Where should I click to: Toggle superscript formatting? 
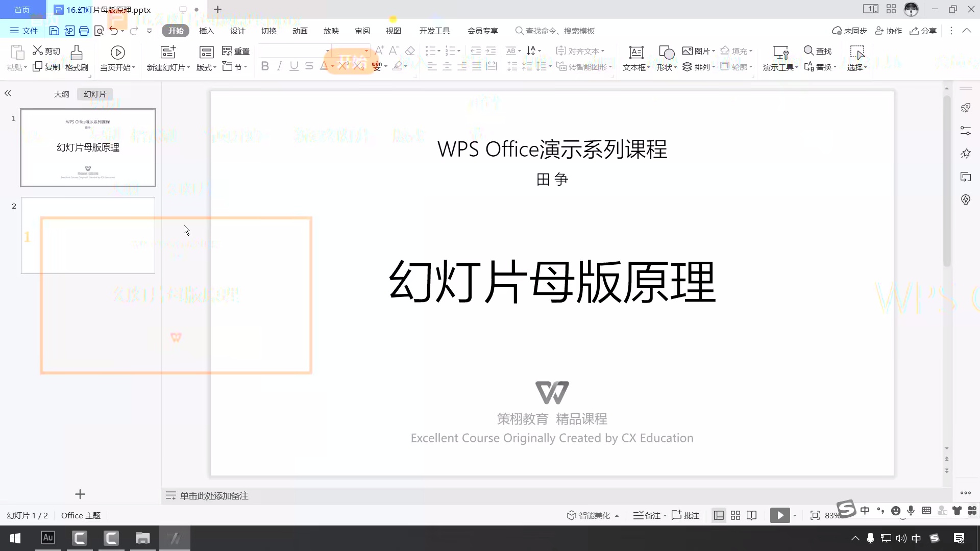[344, 66]
